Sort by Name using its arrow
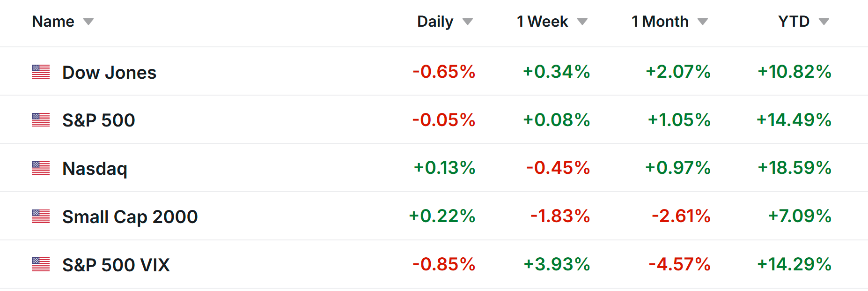Screen dimensions: 868x291 point(88,22)
